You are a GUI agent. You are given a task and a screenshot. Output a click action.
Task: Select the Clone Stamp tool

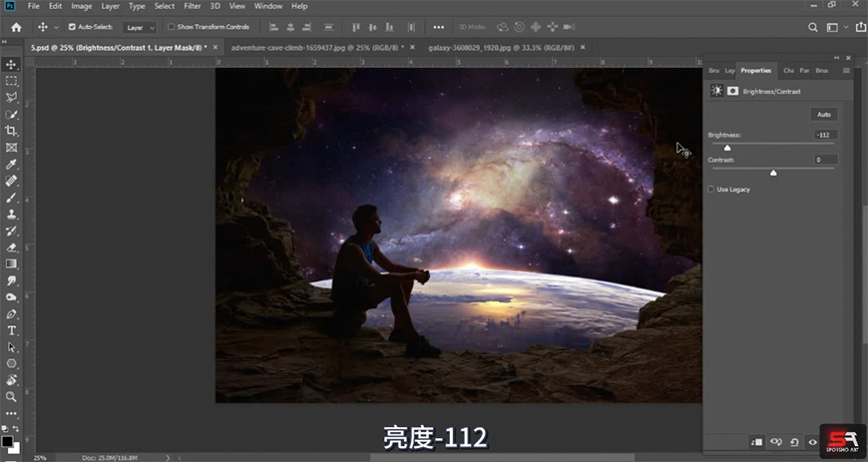coord(11,214)
